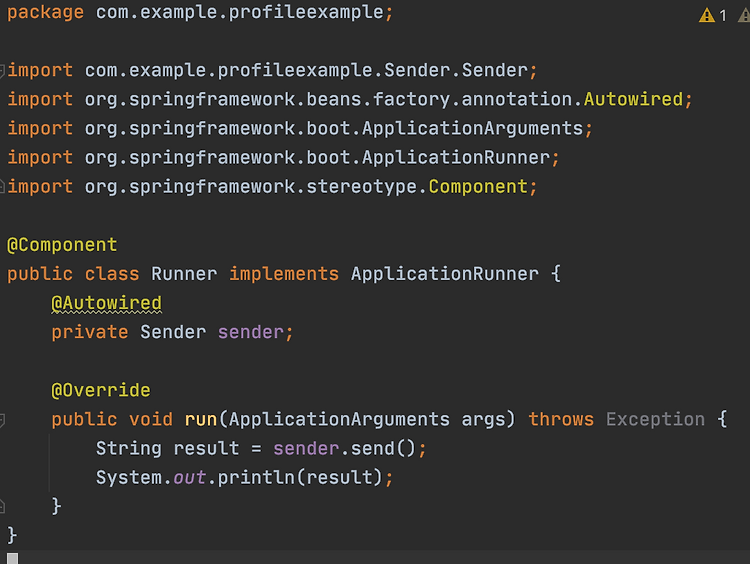This screenshot has width=750, height=564.
Task: Click the class name 'Runner'
Action: pyautogui.click(x=184, y=274)
